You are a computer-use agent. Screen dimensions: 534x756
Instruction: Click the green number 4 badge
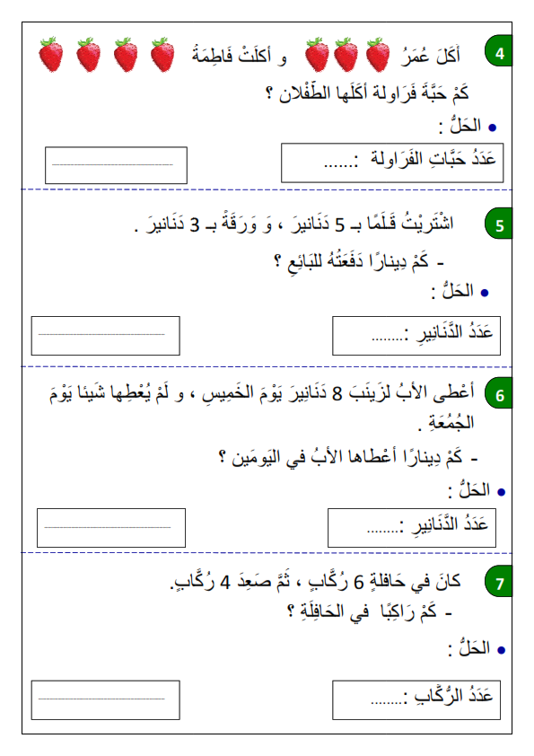click(x=498, y=52)
